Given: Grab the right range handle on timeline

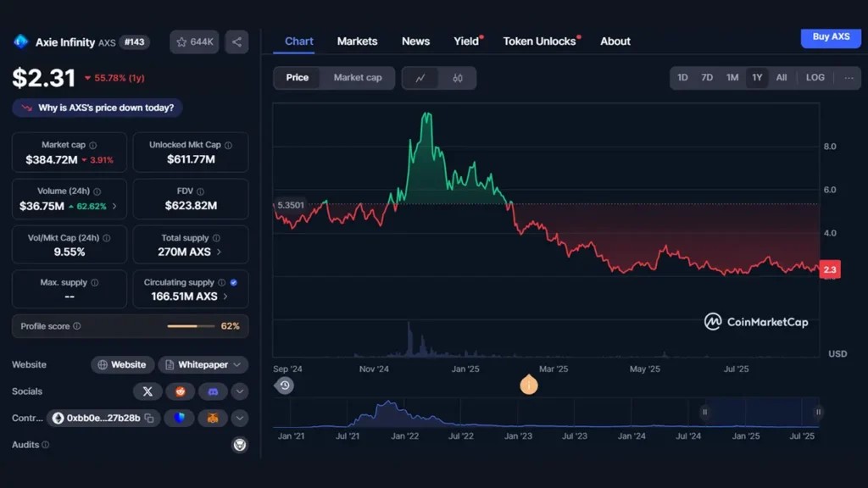Looking at the screenshot, I should pos(818,413).
